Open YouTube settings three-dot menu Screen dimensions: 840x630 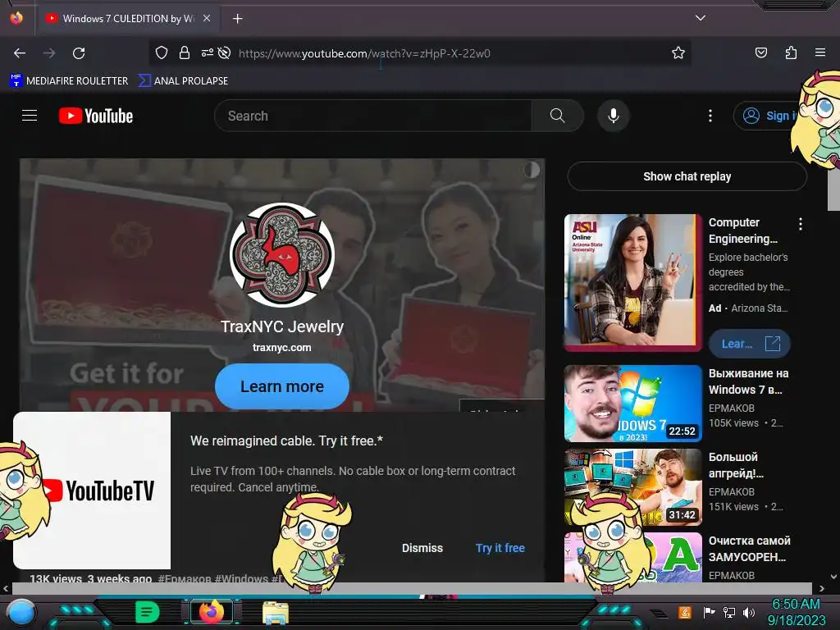pos(710,116)
